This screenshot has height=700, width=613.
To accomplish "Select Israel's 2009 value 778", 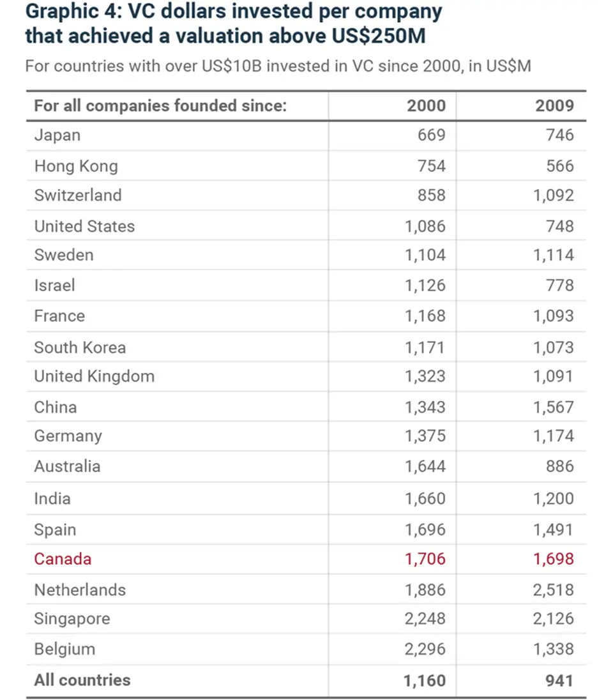I will click(560, 285).
